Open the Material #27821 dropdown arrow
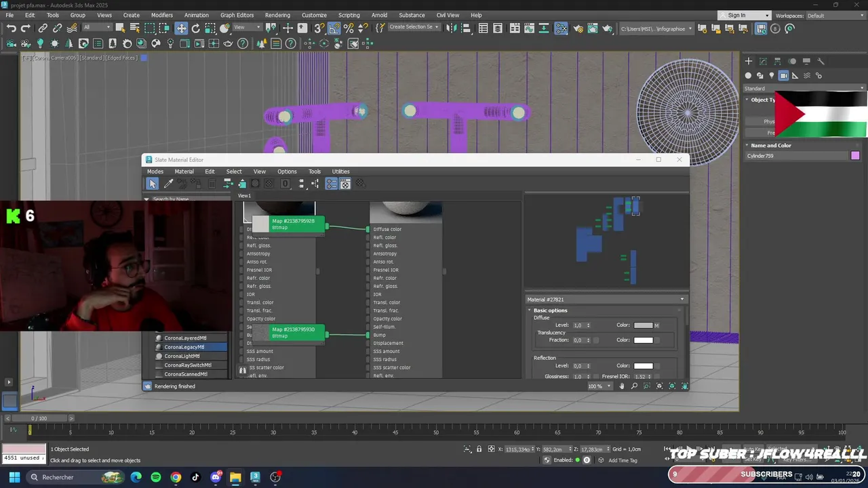The image size is (868, 488). pos(682,300)
